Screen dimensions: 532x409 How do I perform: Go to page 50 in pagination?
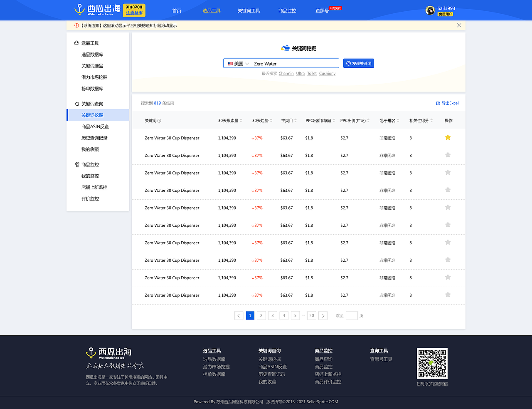(312, 315)
